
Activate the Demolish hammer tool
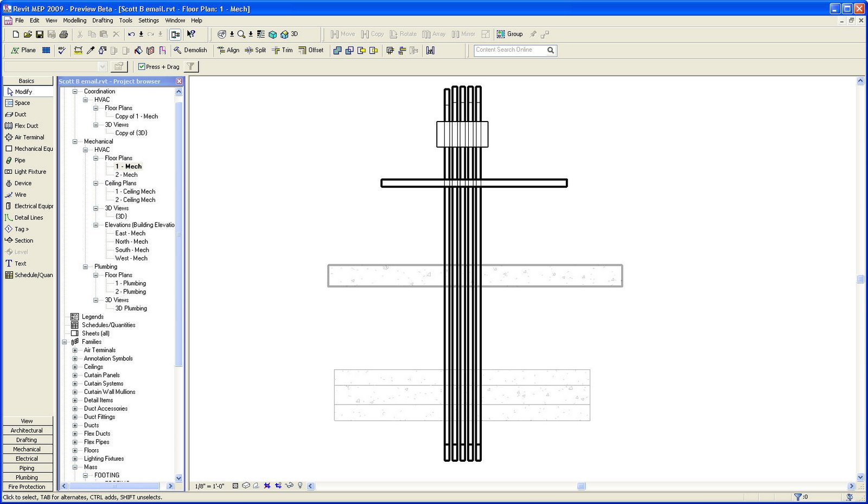[x=190, y=50]
